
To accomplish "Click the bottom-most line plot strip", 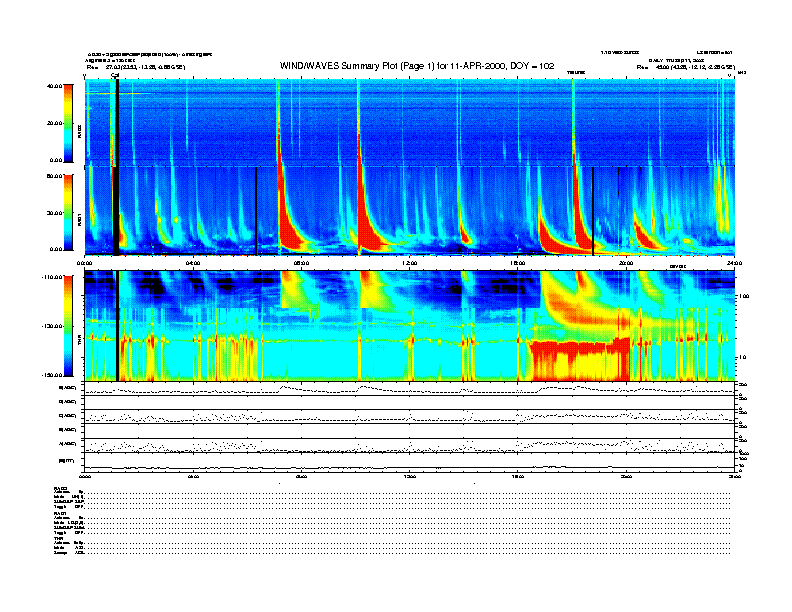I will 408,461.
